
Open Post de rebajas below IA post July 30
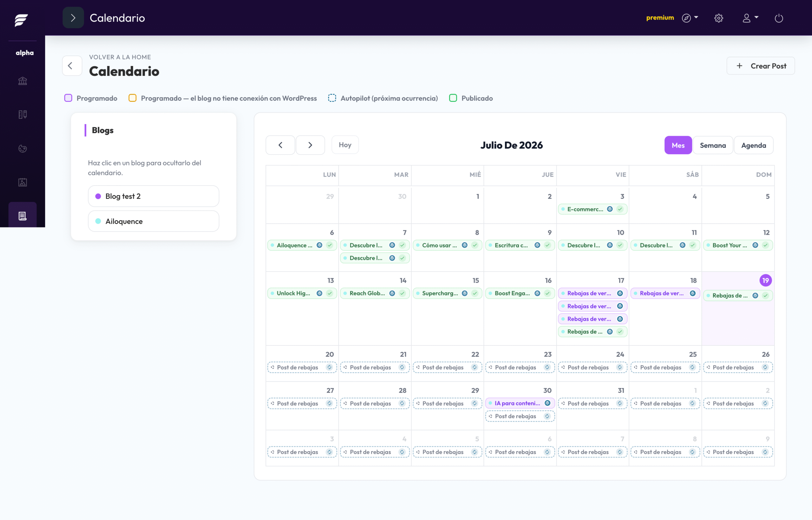pos(520,416)
